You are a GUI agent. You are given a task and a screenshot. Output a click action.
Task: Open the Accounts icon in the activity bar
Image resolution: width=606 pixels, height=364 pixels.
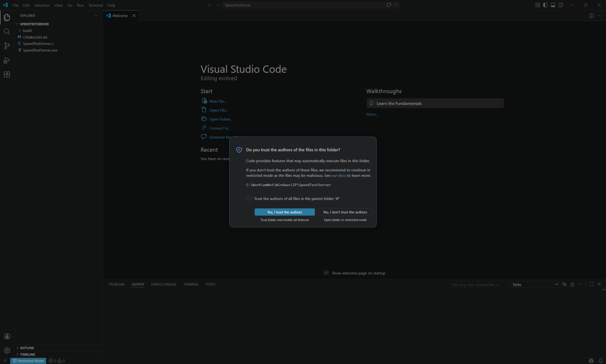(x=6, y=336)
